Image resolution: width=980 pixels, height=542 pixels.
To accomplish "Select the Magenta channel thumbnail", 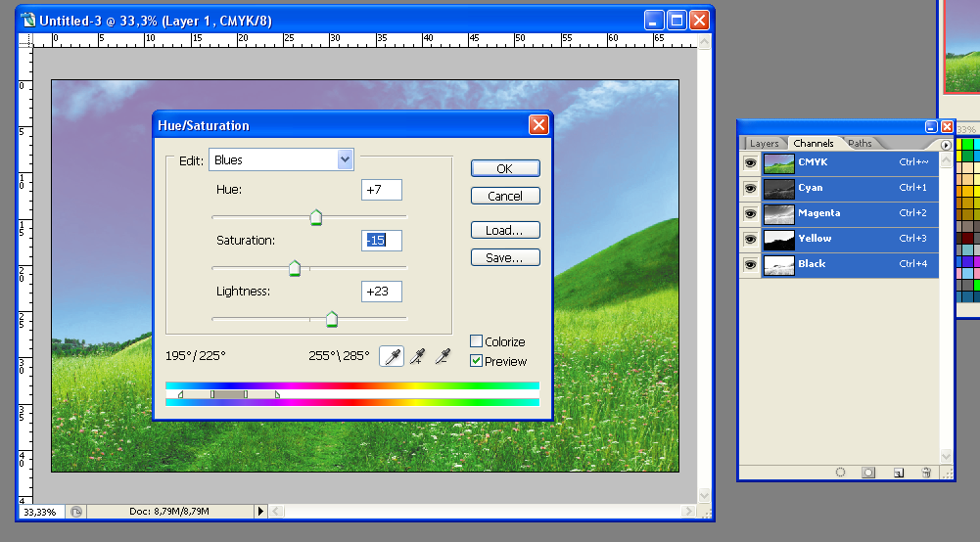I will click(x=778, y=214).
